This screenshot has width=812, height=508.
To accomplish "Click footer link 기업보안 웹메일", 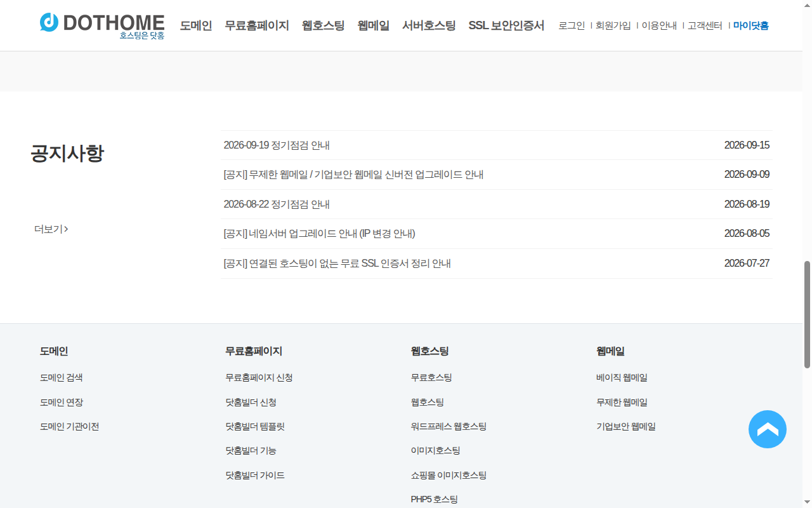I will 626,427.
